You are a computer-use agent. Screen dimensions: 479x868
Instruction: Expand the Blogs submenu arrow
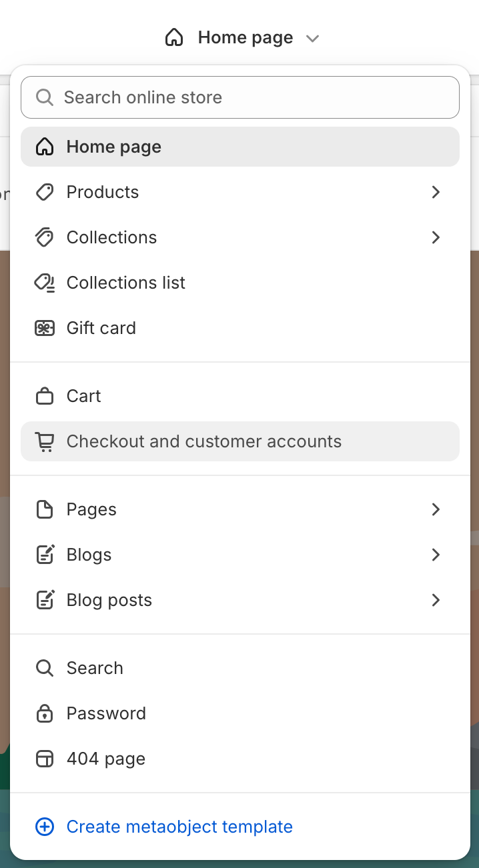(436, 555)
